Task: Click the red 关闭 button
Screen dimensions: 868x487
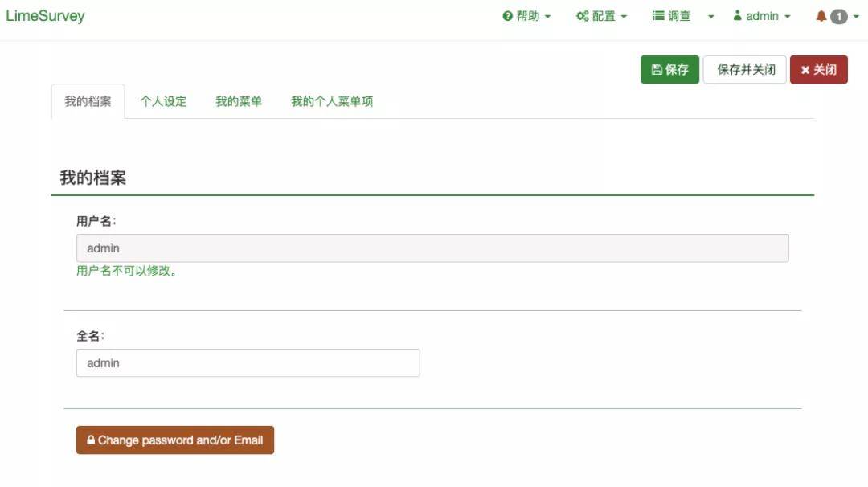Action: [819, 70]
